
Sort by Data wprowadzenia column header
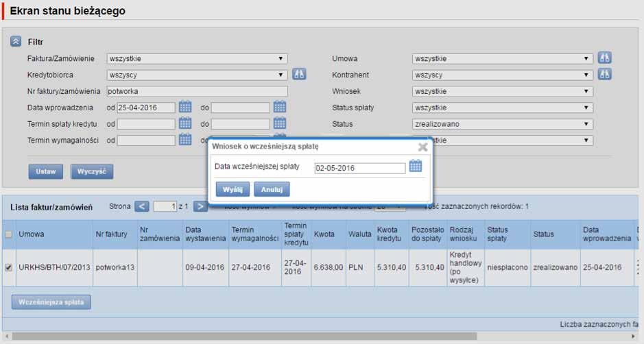coord(607,234)
